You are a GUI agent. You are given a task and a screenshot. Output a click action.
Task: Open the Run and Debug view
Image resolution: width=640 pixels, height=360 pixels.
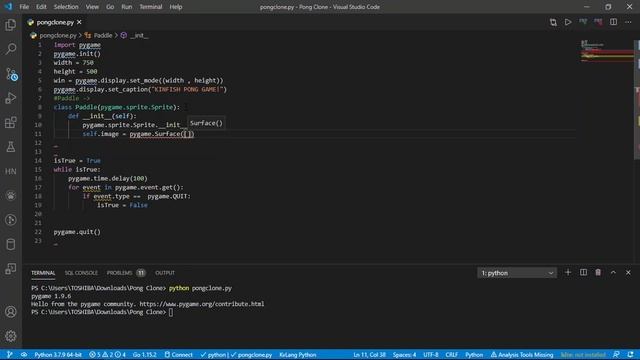(11, 98)
